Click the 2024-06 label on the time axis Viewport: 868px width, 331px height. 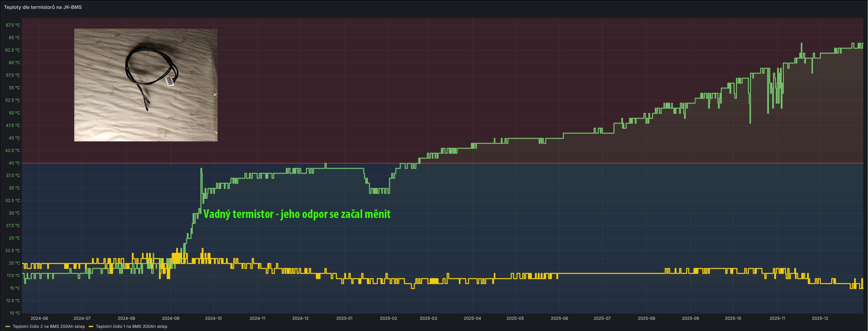tap(39, 318)
